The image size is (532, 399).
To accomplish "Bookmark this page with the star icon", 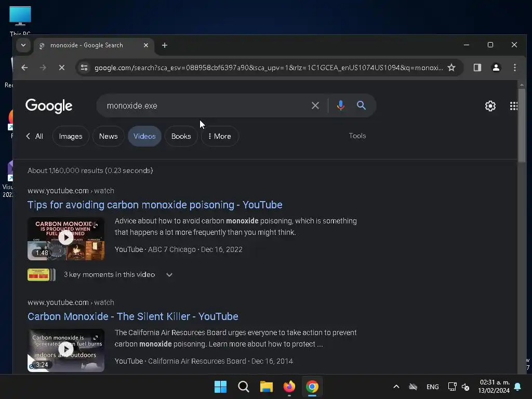I will click(x=451, y=68).
